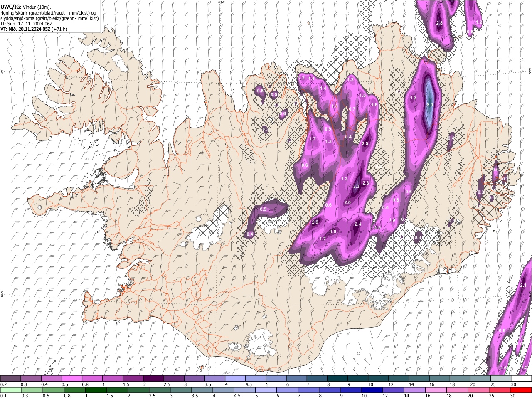Click the "15W" longitude label at the top
The height and width of the screenshot is (399, 532).
point(441,2)
